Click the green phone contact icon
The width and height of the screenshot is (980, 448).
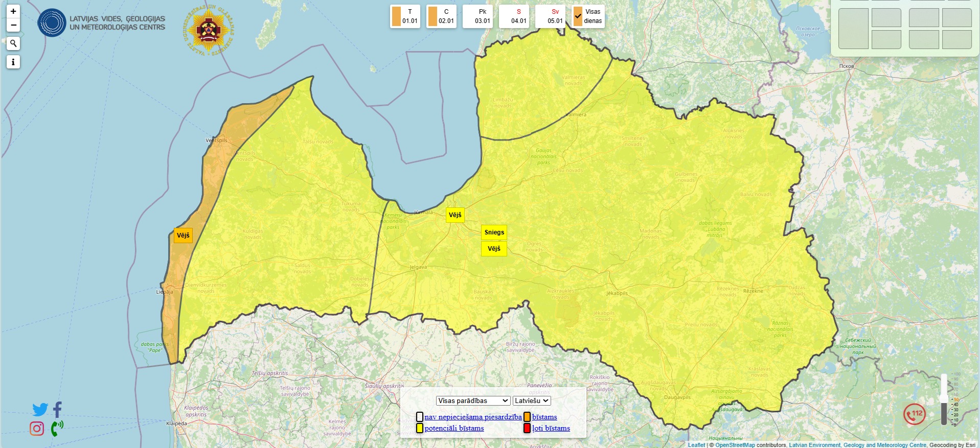tap(57, 428)
